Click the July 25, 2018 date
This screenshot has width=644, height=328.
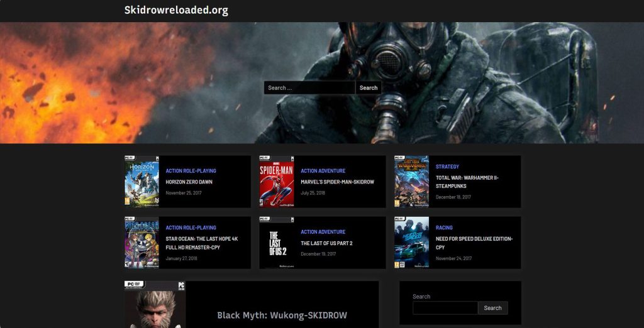tap(313, 193)
